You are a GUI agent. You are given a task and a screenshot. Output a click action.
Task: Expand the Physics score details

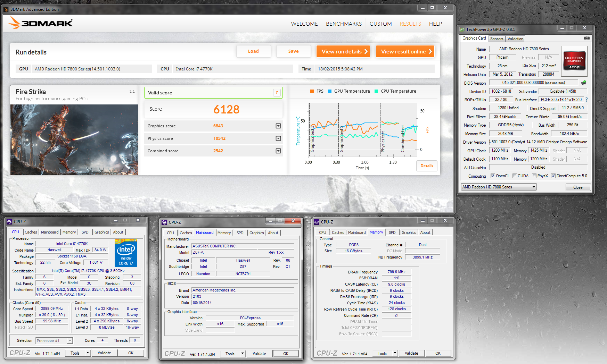278,138
